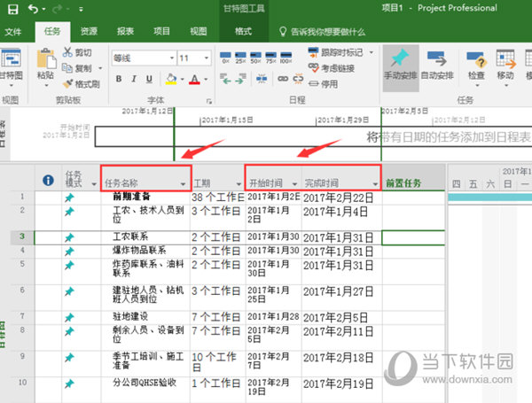Switch to the 资源 ribbon tab

88,31
